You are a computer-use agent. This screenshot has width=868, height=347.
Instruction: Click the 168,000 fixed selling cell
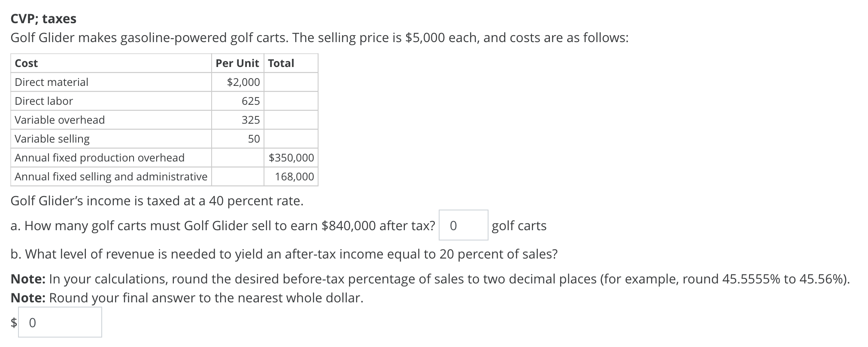click(x=294, y=176)
